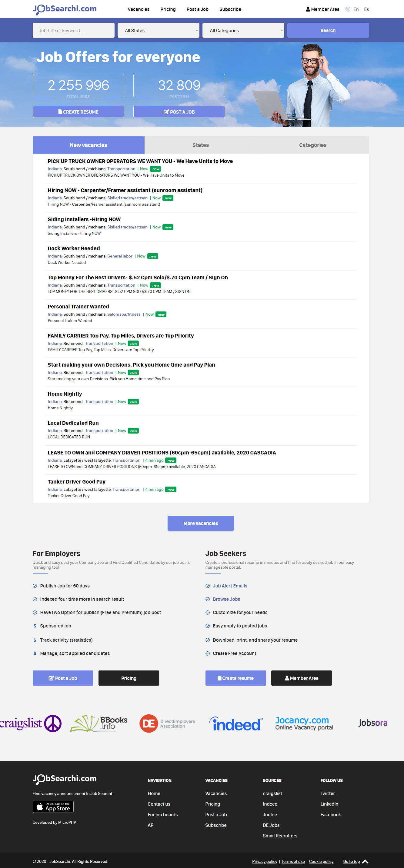This screenshot has height=868, width=404.
Task: Click the JobSearchi.com logo
Action: (x=64, y=8)
